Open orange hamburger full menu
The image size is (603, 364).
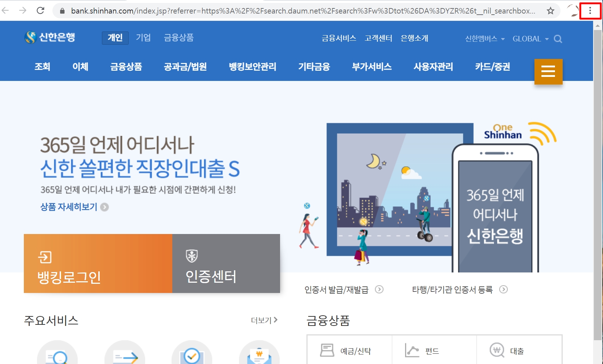tap(548, 71)
